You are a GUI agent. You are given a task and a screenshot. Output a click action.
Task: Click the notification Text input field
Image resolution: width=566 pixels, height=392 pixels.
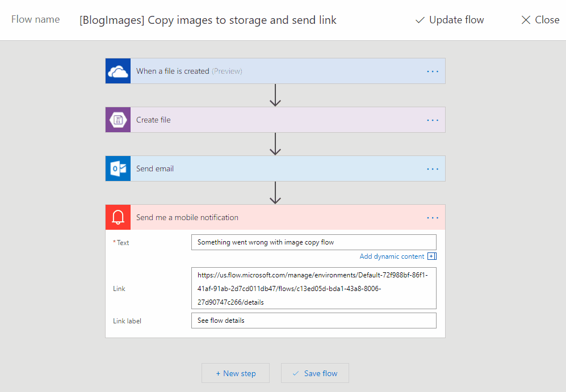pyautogui.click(x=313, y=242)
